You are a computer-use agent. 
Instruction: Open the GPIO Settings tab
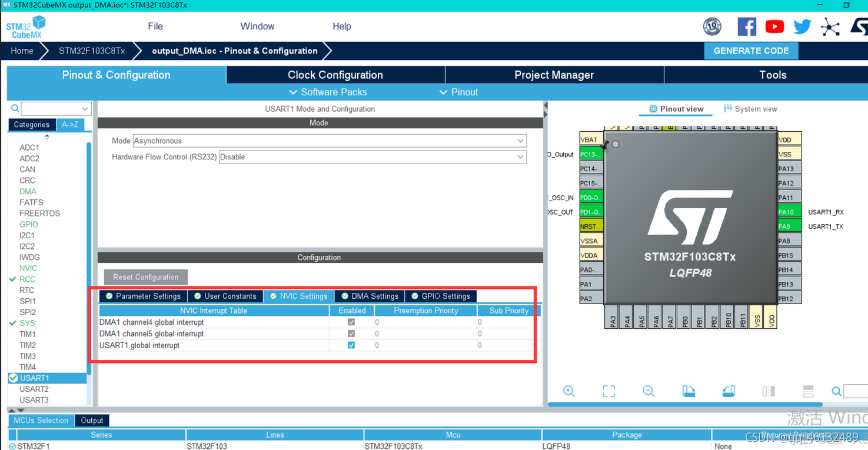coord(441,296)
